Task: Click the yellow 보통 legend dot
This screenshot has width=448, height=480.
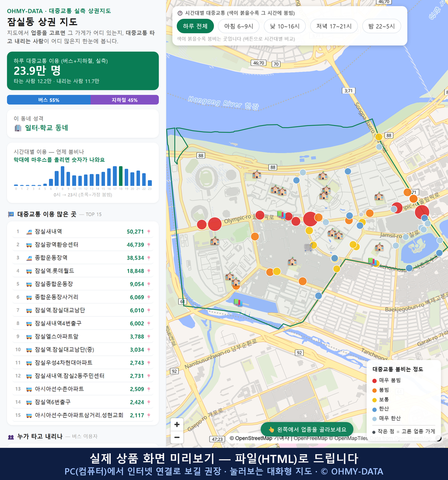Action: tap(374, 400)
